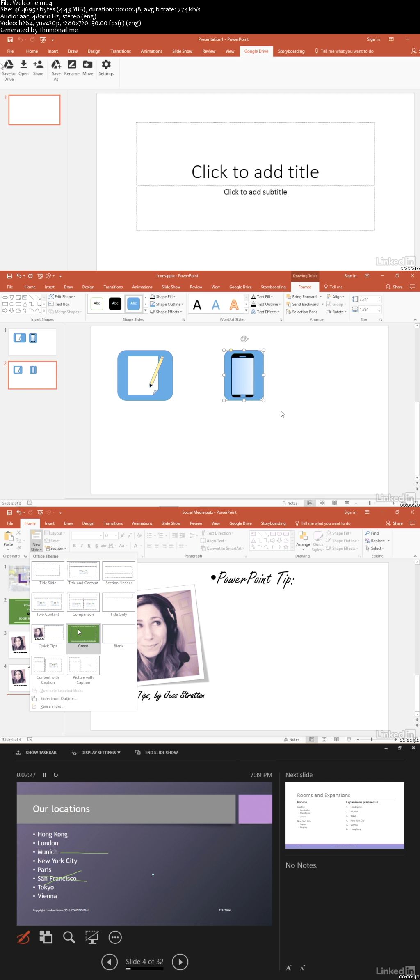Toggle Italic in Social Media.pptx ribbon

pyautogui.click(x=82, y=546)
